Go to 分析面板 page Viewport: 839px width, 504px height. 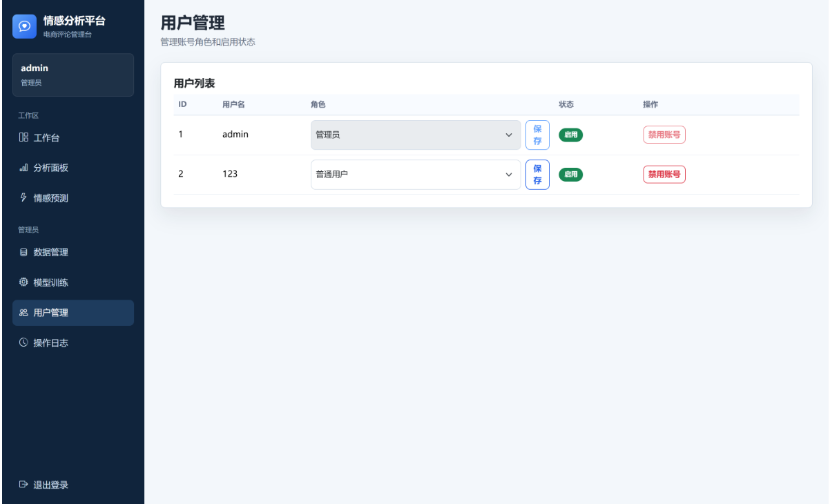click(x=73, y=168)
